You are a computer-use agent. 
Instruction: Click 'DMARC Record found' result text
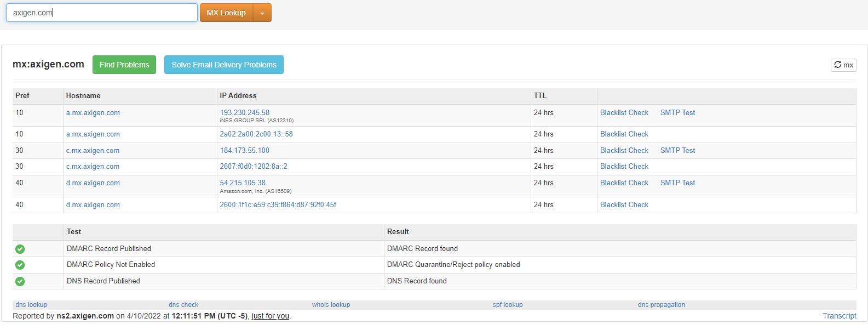(x=422, y=248)
